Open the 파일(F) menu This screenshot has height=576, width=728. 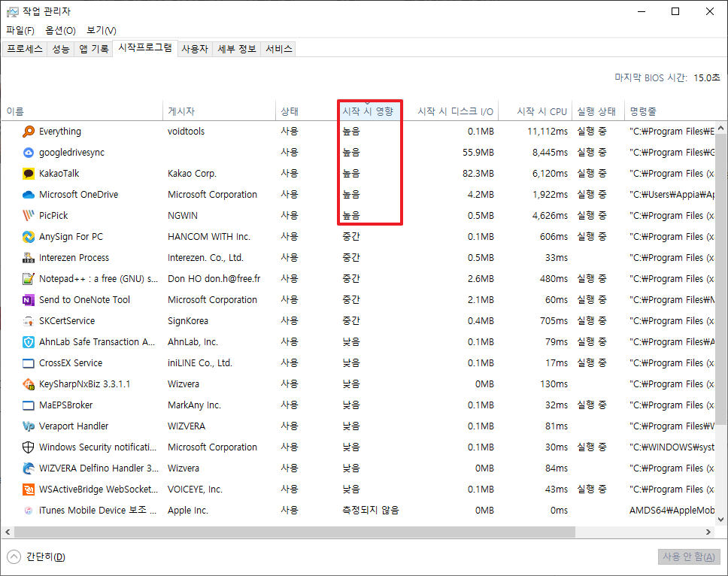coord(20,31)
